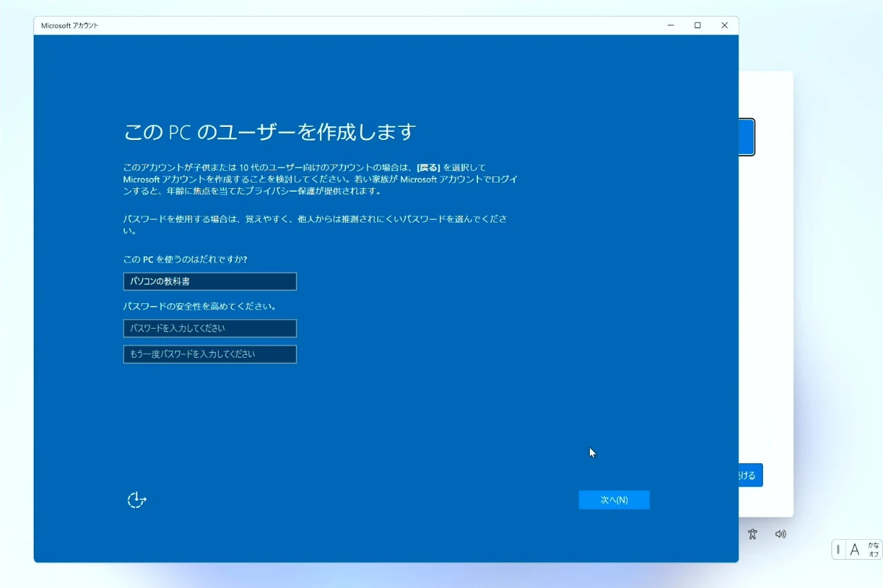This screenshot has height=588, width=883.
Task: Switch IME input mode with the A icon
Action: coord(855,549)
